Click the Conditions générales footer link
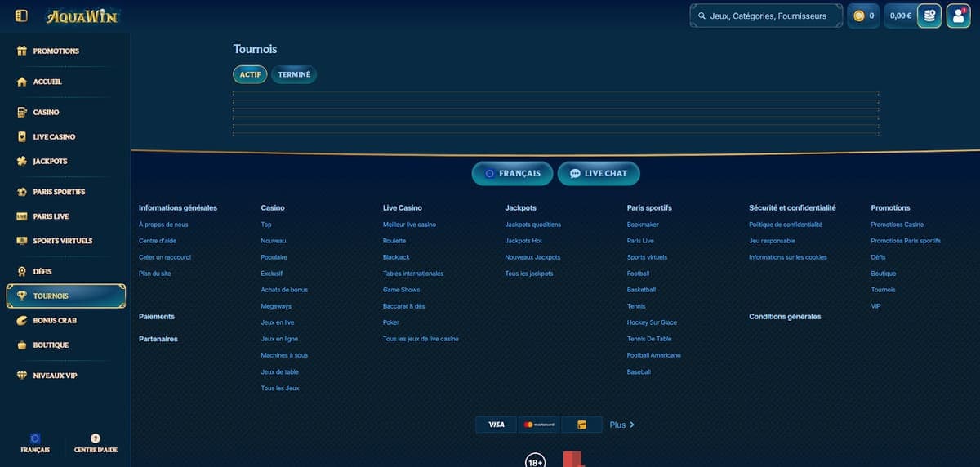Screen dimensions: 980x467 (785, 317)
